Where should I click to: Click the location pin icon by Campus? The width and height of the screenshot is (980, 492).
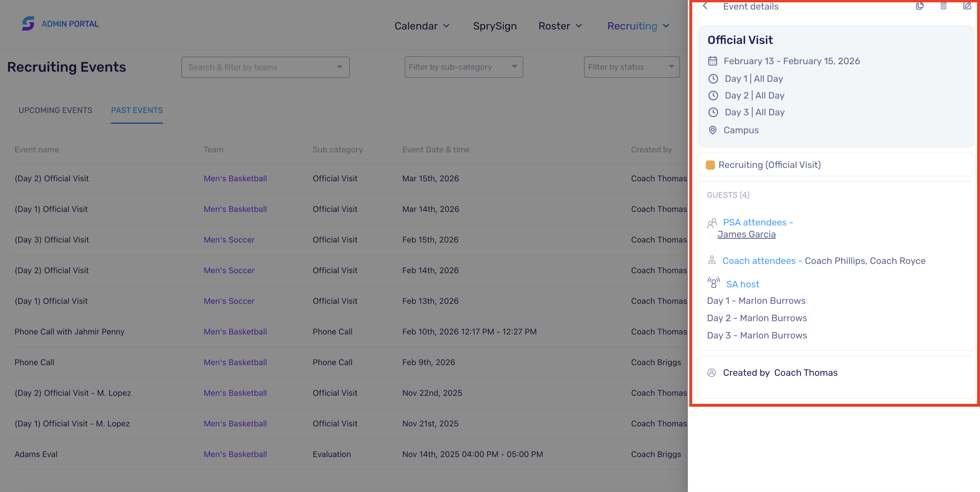[x=712, y=130]
